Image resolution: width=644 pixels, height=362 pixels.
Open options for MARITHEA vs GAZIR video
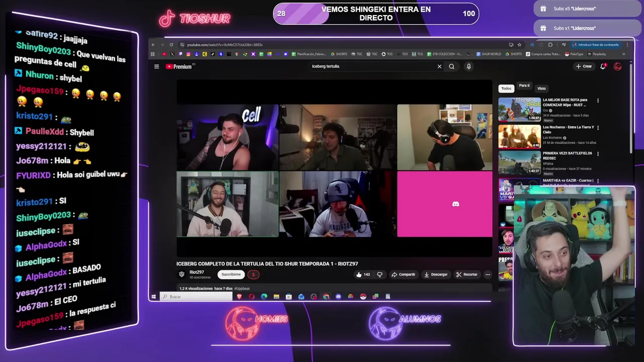(598, 180)
